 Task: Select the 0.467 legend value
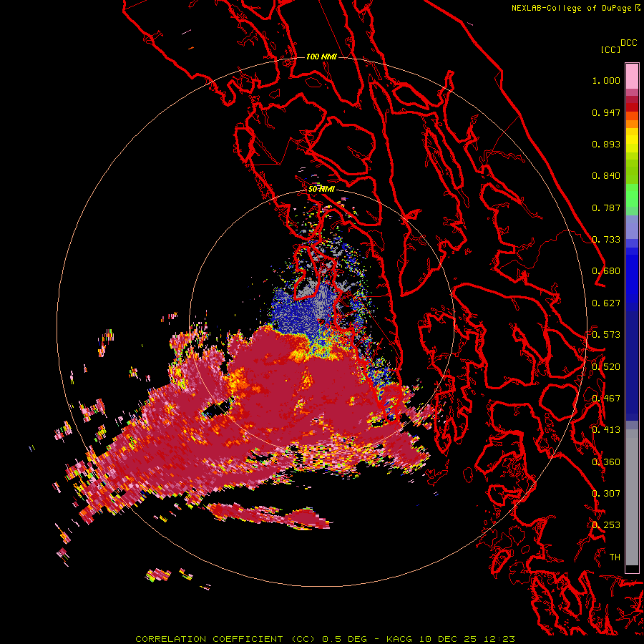[606, 399]
